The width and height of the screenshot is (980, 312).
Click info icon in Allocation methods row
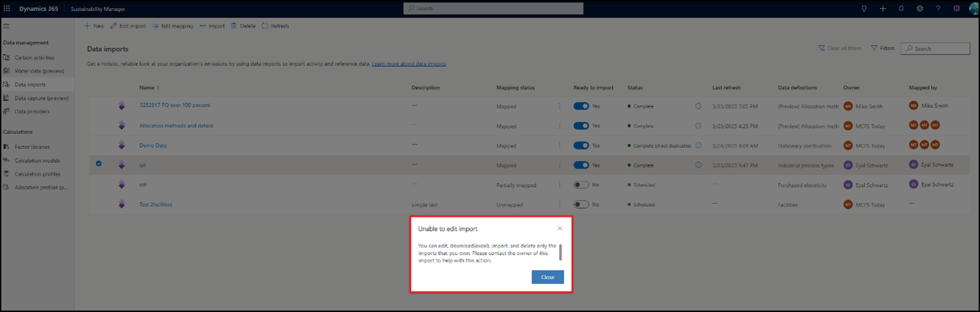pos(698,125)
